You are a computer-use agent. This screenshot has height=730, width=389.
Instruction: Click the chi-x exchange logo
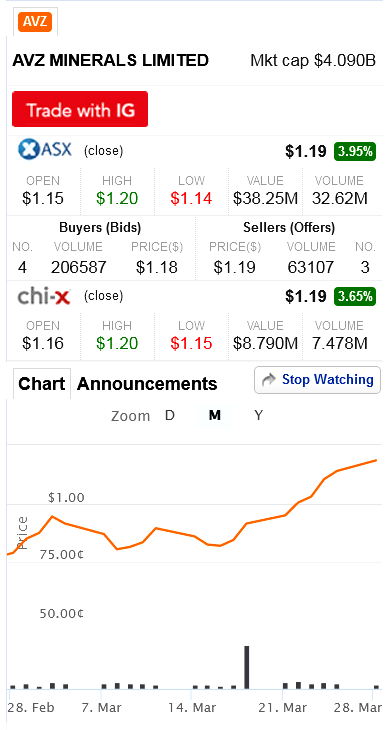pyautogui.click(x=44, y=296)
